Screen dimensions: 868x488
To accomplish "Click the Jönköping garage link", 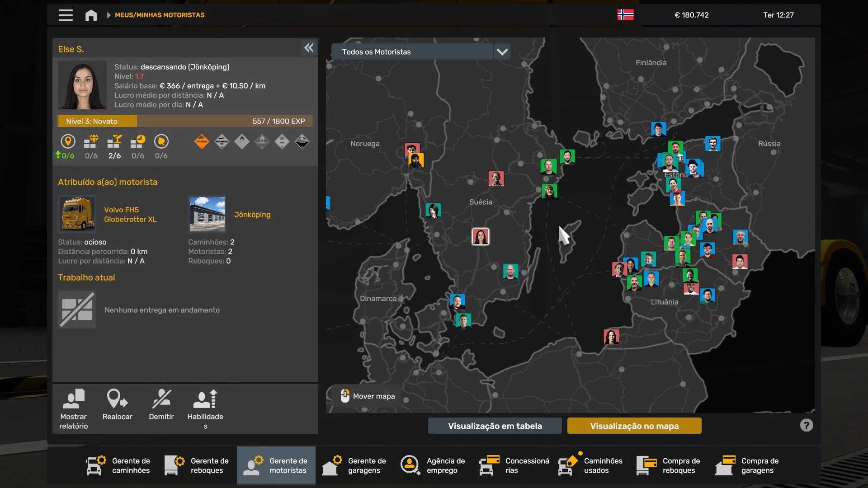I will tap(252, 215).
